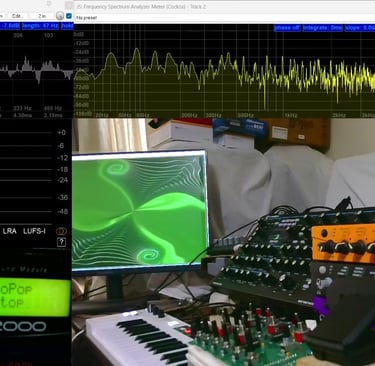Open the 'No preset' preset dropdown

(87, 17)
